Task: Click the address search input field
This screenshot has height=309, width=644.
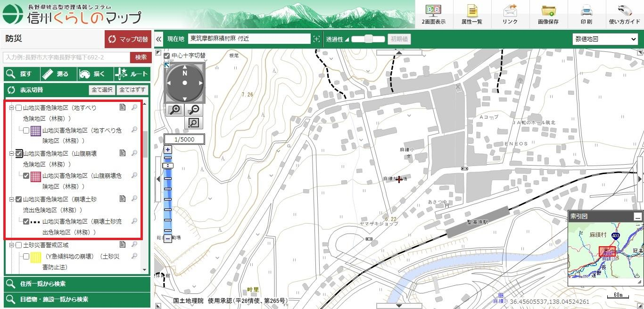Action: [x=66, y=57]
